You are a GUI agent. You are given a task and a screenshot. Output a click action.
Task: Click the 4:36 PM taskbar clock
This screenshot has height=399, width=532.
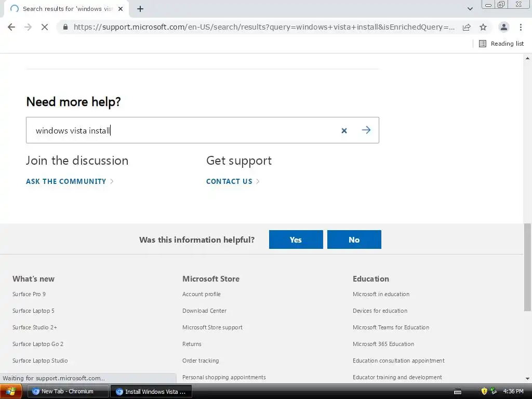(513, 392)
